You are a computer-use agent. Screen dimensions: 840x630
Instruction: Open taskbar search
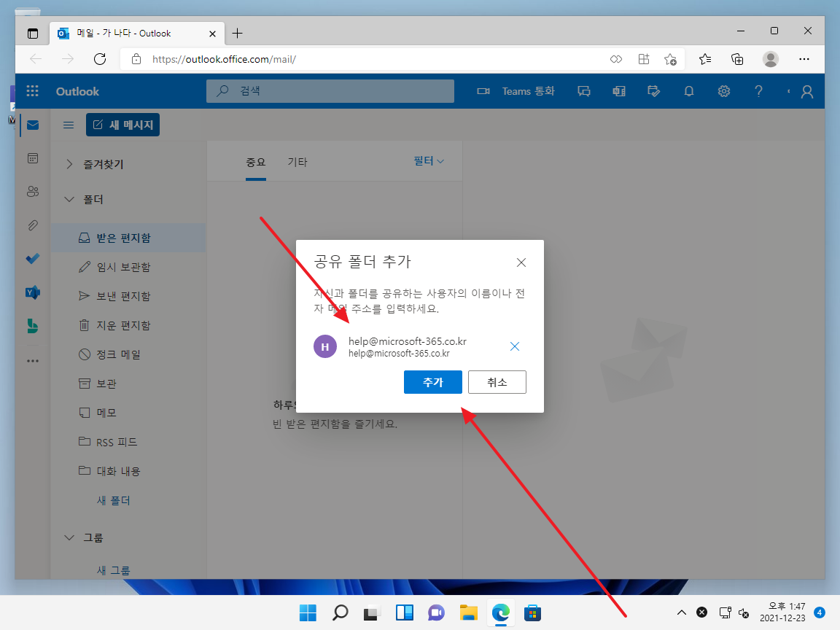click(341, 612)
